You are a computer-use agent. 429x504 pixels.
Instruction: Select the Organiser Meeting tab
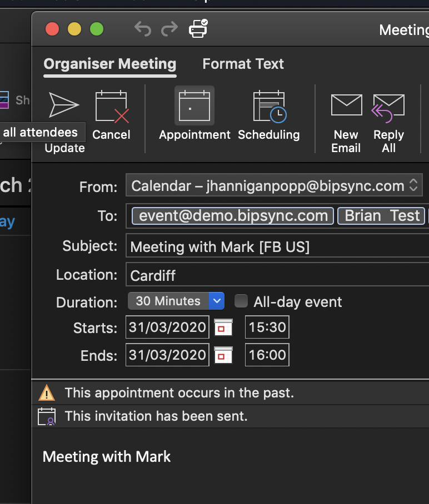[x=110, y=64]
